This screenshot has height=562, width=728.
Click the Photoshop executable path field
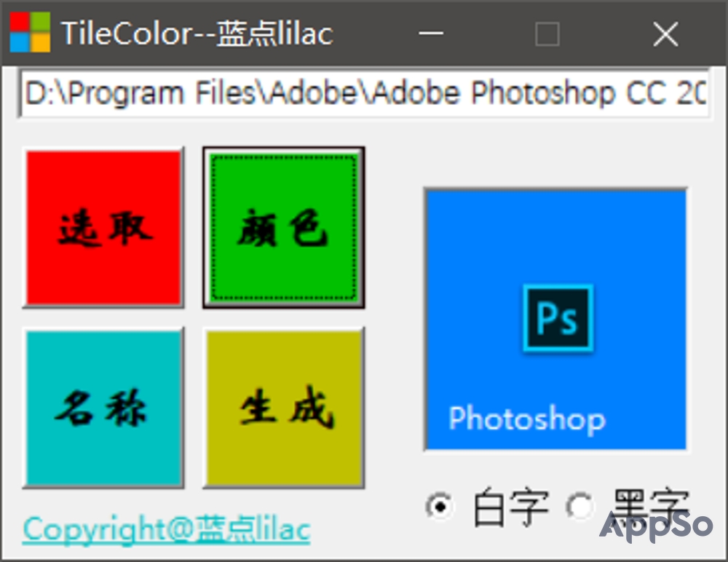[x=364, y=92]
